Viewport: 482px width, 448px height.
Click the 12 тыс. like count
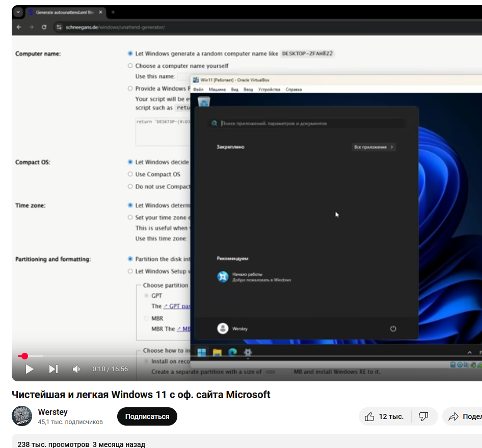391,416
